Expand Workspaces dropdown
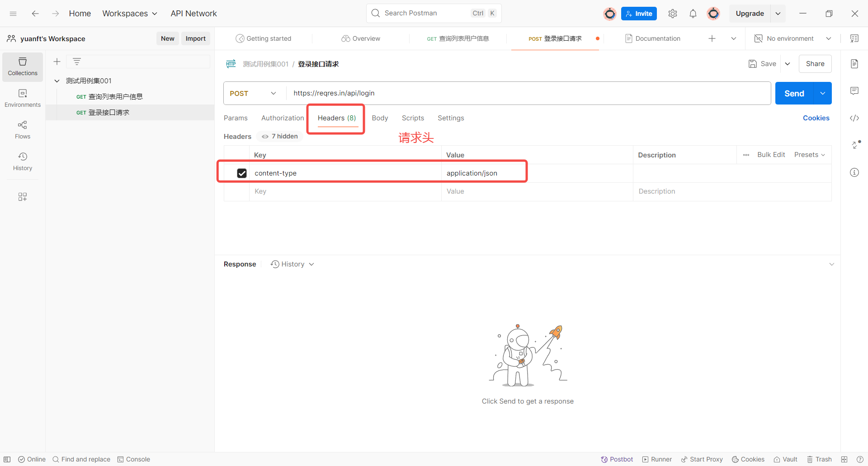 tap(130, 14)
